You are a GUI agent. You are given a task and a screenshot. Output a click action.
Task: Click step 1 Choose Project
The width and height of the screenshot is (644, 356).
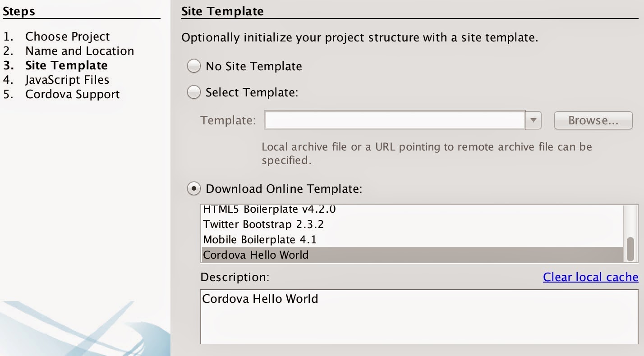67,37
